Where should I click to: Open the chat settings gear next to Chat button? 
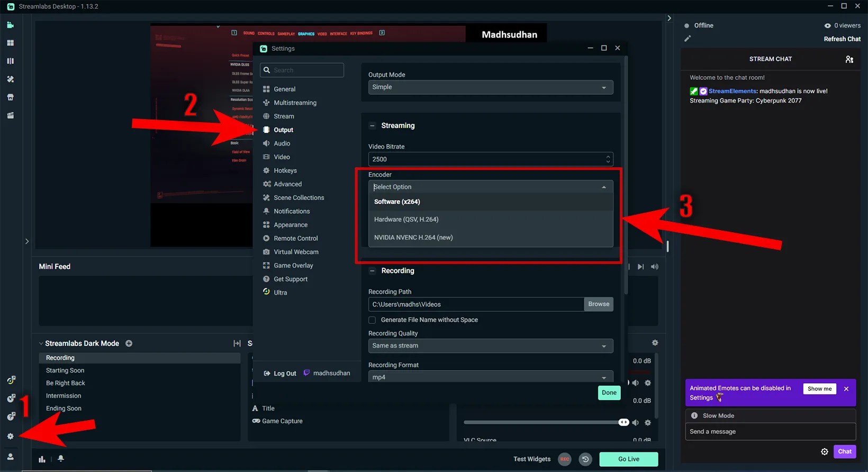[x=825, y=451]
